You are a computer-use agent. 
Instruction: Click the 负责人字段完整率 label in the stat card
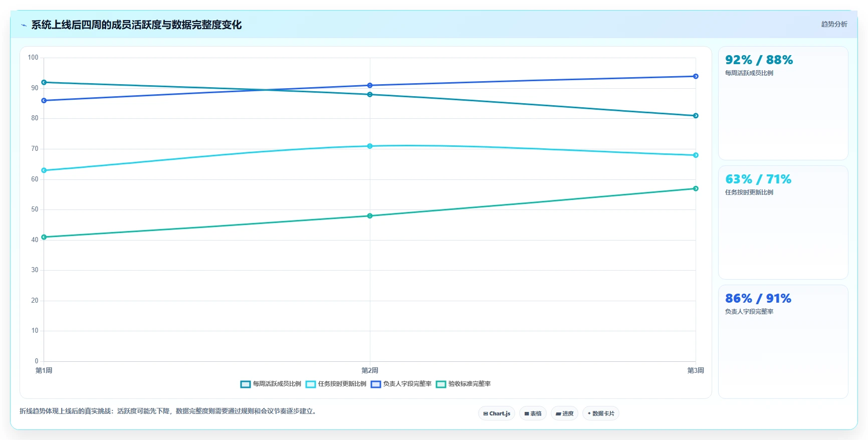[x=749, y=312]
